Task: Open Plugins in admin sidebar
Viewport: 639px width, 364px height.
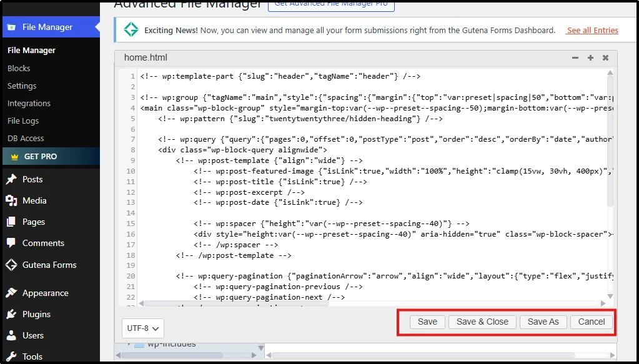Action: pyautogui.click(x=36, y=314)
